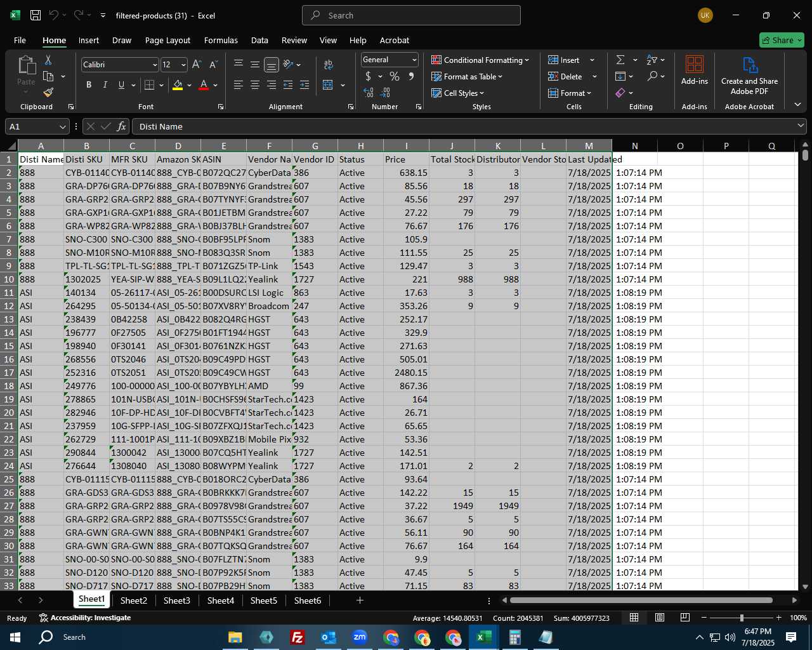Click the Decrease Font Size icon

point(213,65)
